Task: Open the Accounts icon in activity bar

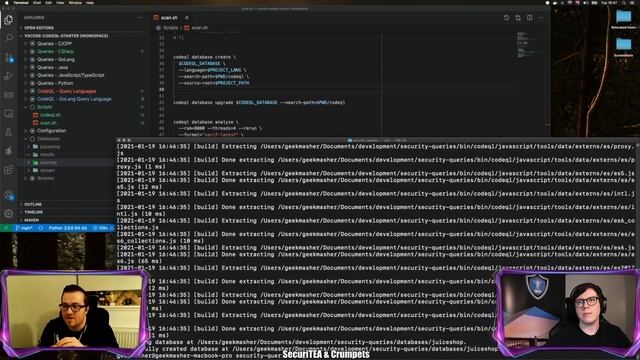Action: click(x=9, y=196)
